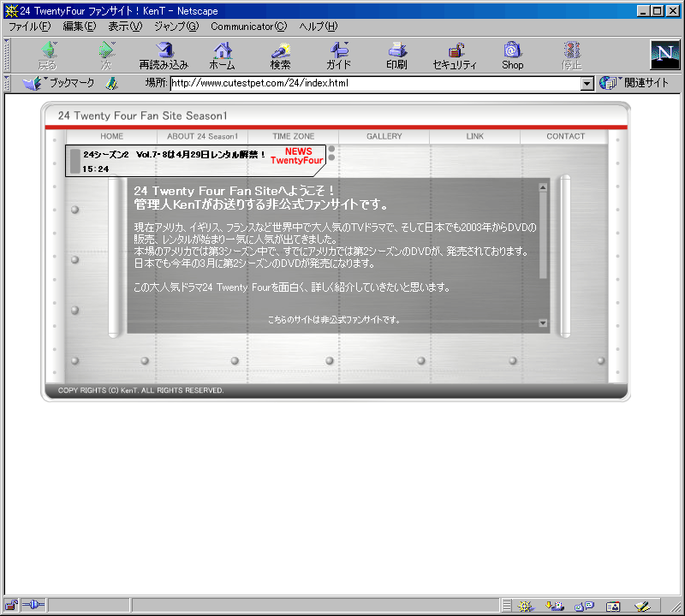Open the GALLERY page
The image size is (685, 616).
(x=384, y=136)
